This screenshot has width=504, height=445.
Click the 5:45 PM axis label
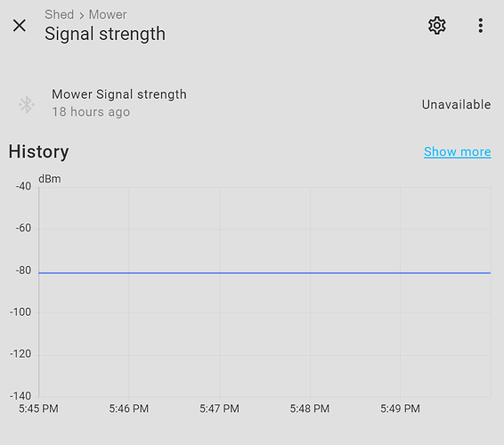point(38,409)
